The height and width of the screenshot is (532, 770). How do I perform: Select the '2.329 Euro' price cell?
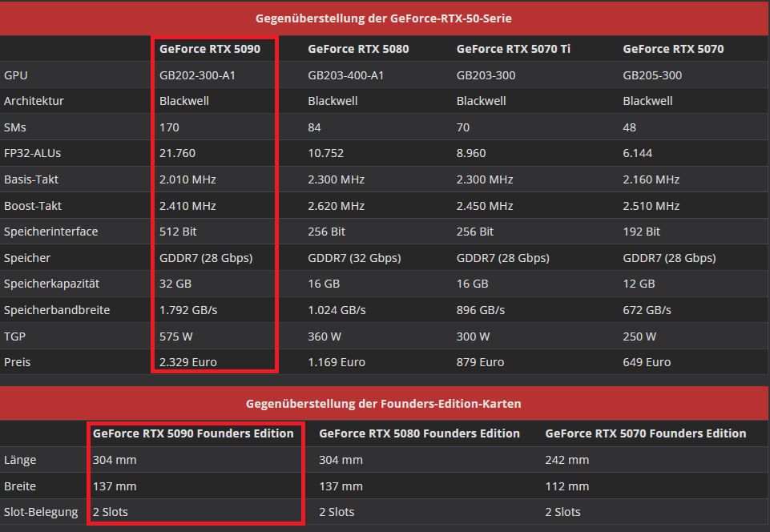pyautogui.click(x=188, y=362)
